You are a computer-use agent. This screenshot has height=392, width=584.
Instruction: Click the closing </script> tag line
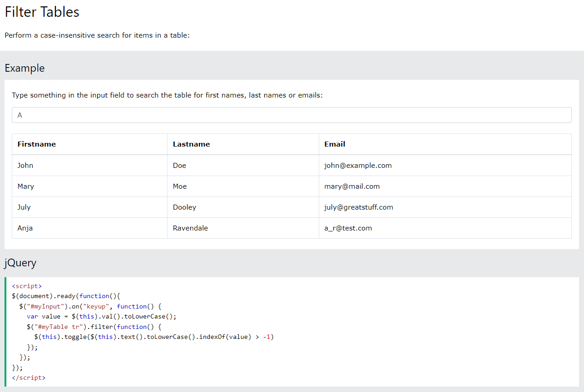pos(29,377)
